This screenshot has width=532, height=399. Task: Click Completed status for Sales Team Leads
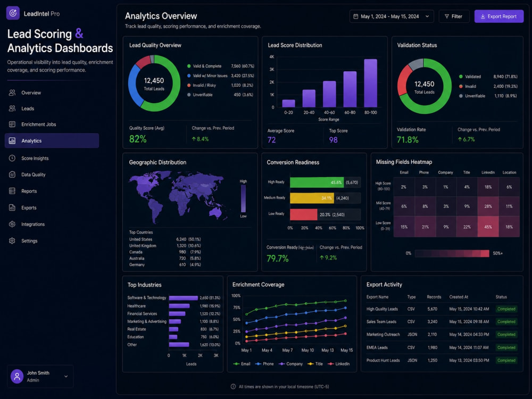coord(506,322)
